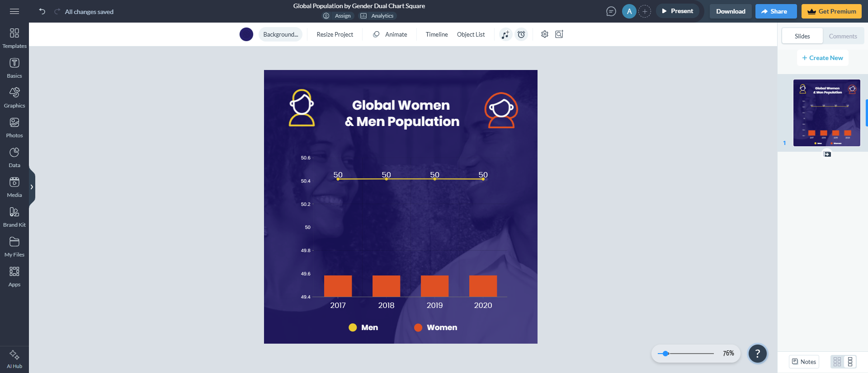Click the background color swatch
This screenshot has height=373, width=868.
(246, 34)
